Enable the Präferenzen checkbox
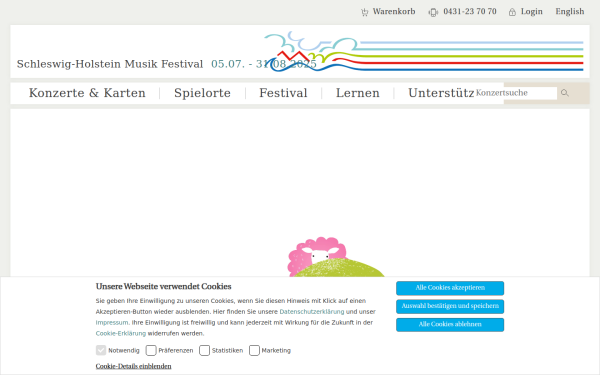Viewport: 600px width, 375px height. point(151,350)
